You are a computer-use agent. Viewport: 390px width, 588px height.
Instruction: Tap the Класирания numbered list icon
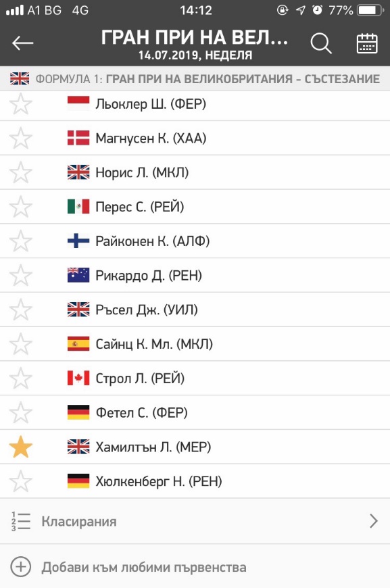tap(21, 521)
